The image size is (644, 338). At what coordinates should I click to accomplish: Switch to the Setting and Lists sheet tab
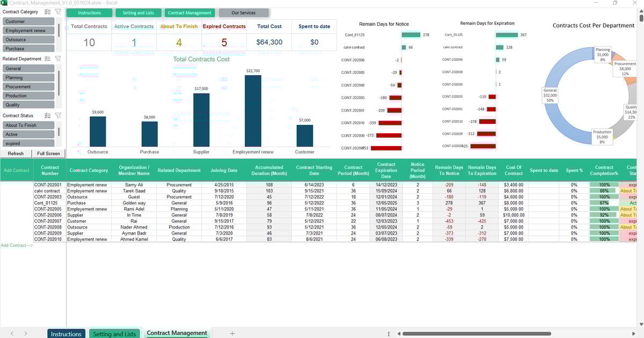click(114, 333)
